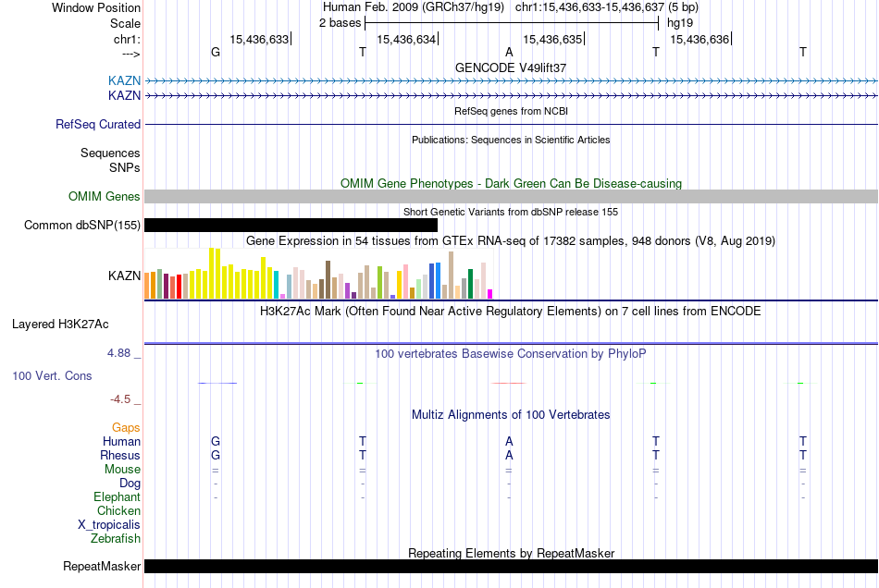879x588 pixels.
Task: Select the X_tropicalis species label
Action: (x=109, y=525)
